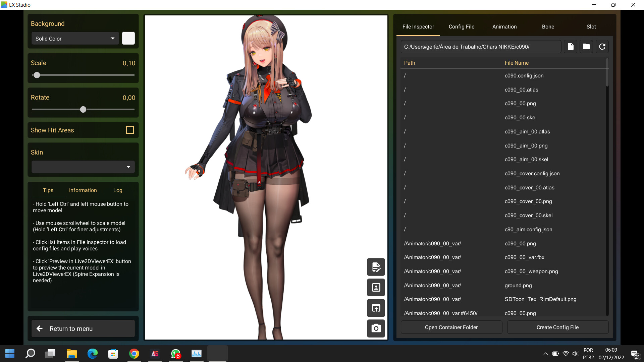644x362 pixels.
Task: Open taskbar Search
Action: click(x=30, y=353)
